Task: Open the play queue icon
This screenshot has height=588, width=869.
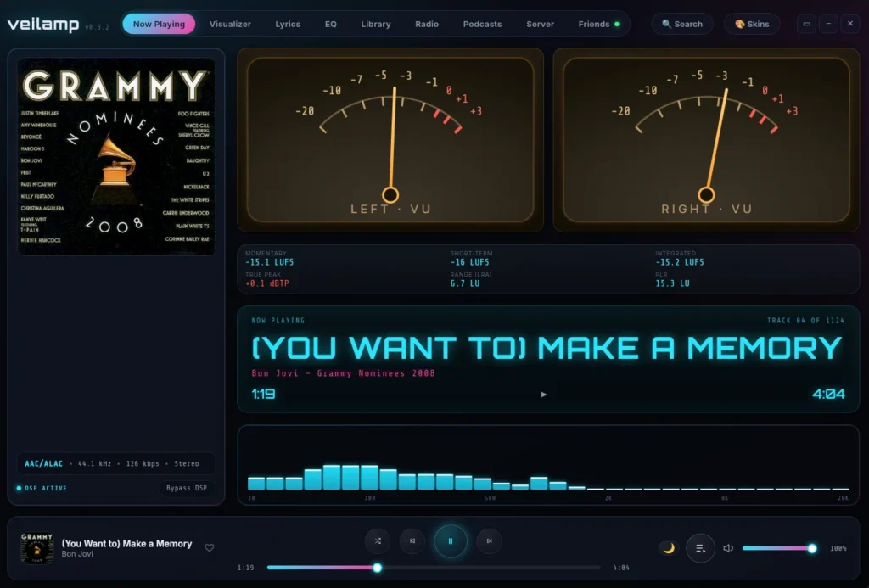Action: (700, 548)
